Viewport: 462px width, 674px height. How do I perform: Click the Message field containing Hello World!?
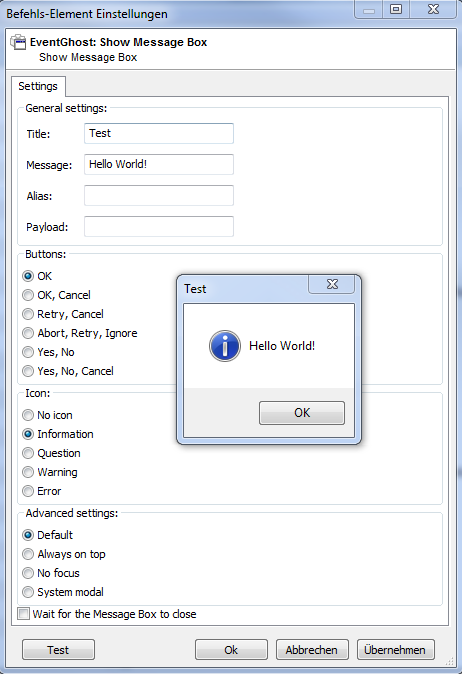159,165
